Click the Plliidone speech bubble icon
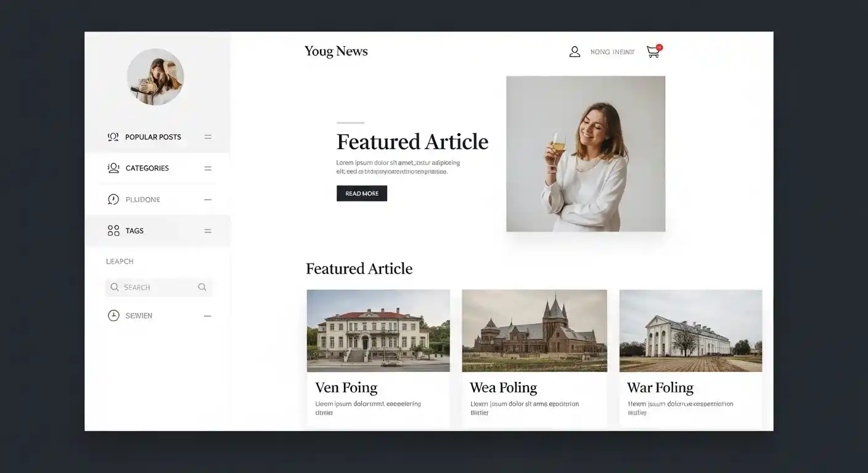This screenshot has width=868, height=473. [x=113, y=200]
